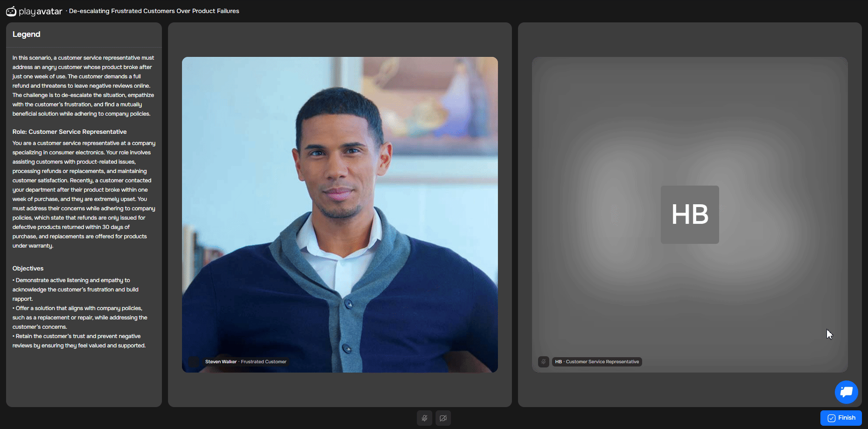868x429 pixels.
Task: Click the 'Retain the customer's trust' objective
Action: (78, 341)
